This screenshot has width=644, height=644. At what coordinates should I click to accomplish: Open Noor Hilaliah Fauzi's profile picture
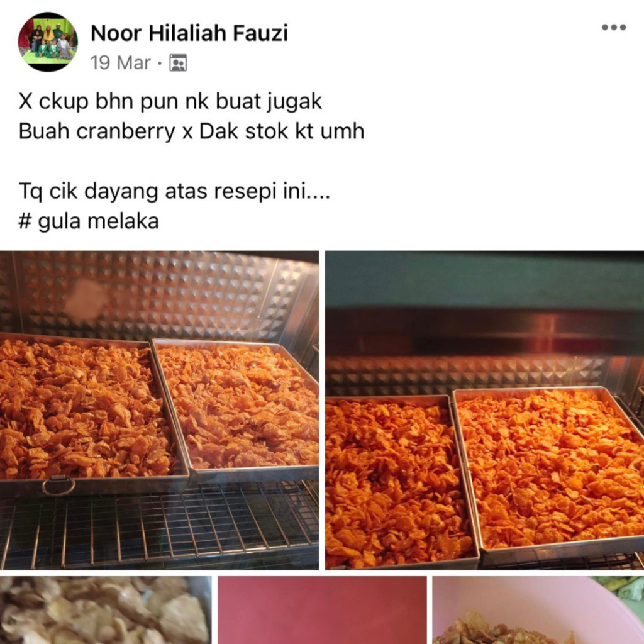click(48, 42)
